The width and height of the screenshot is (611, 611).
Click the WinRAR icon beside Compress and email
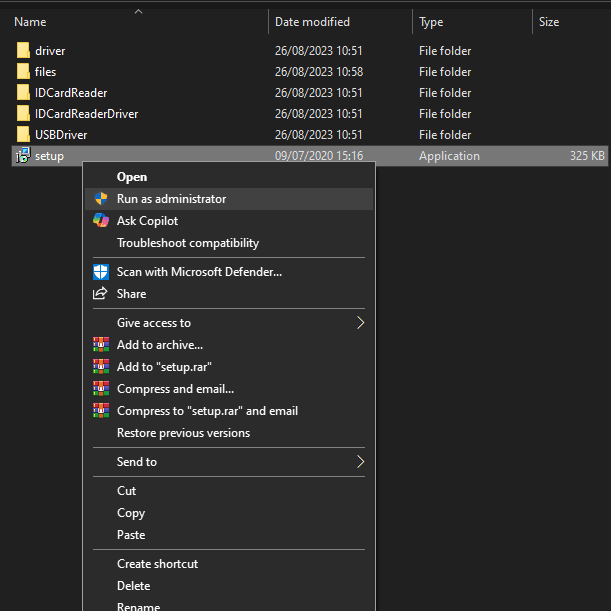pyautogui.click(x=101, y=388)
